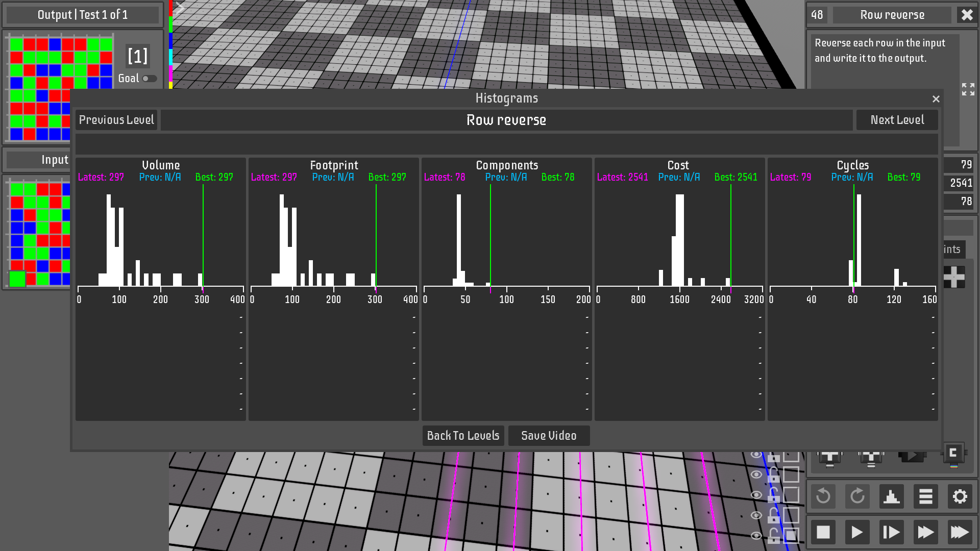
Task: Open the hamburger menu icon
Action: (925, 496)
